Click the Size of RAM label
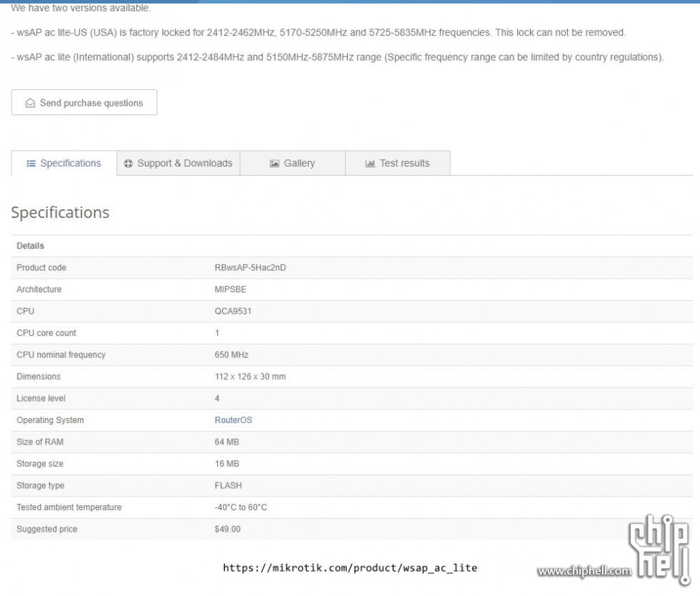The image size is (700, 596). [40, 442]
